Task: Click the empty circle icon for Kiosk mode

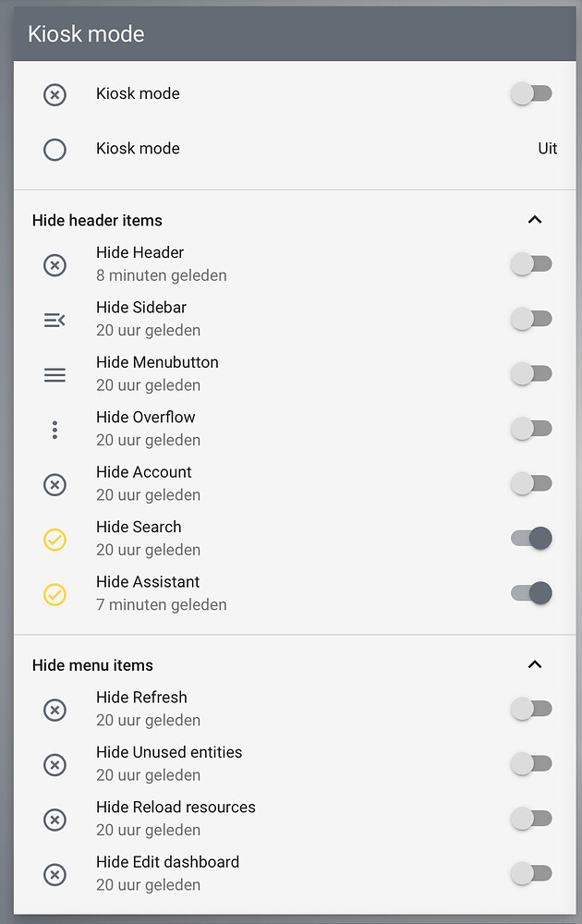Action: (x=55, y=150)
